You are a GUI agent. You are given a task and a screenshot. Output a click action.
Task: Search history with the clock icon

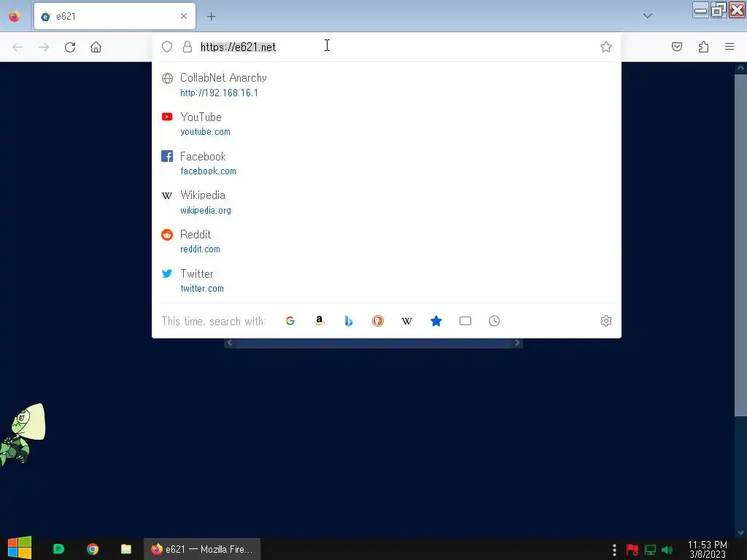(x=494, y=321)
